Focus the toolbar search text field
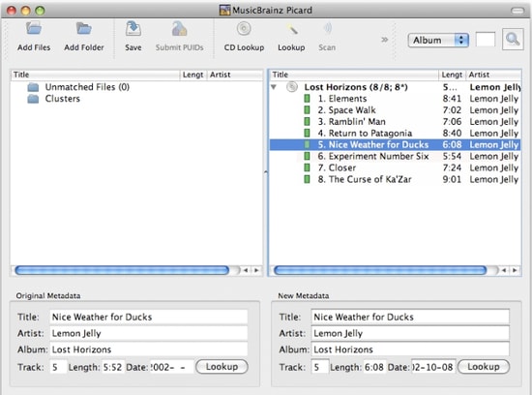 point(486,40)
